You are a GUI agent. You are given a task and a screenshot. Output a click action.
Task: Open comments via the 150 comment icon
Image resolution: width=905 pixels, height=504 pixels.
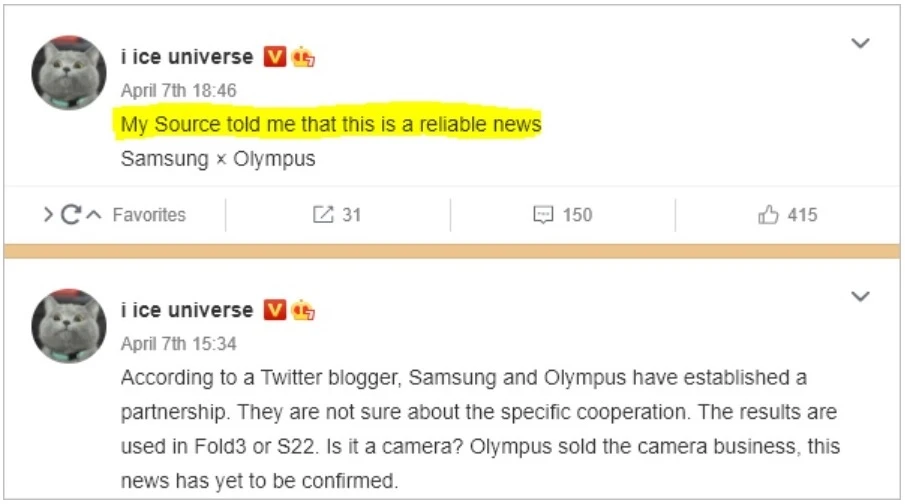(x=543, y=215)
